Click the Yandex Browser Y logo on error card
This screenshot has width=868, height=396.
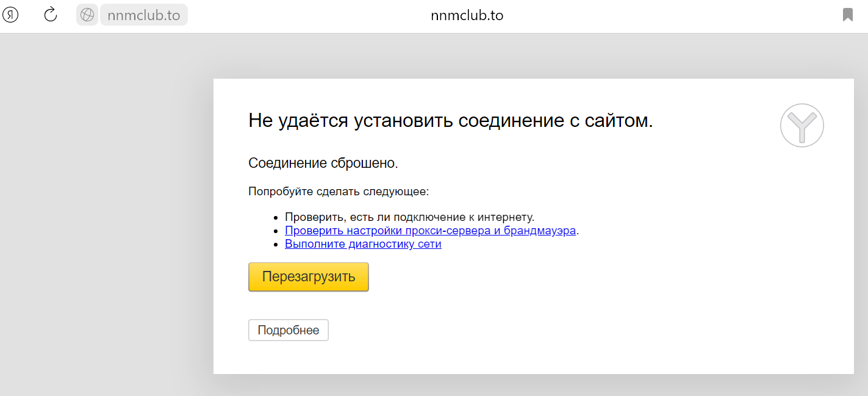pyautogui.click(x=802, y=126)
